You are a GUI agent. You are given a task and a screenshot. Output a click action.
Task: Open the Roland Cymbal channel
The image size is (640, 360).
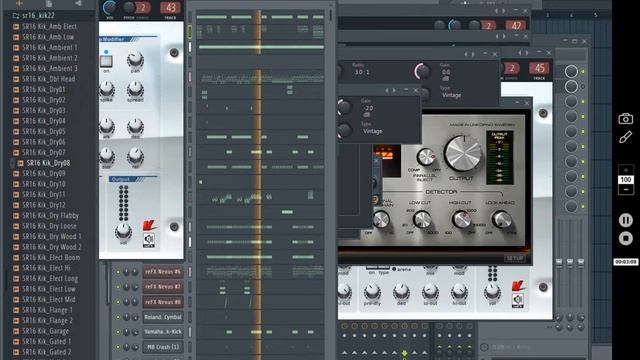tap(162, 317)
